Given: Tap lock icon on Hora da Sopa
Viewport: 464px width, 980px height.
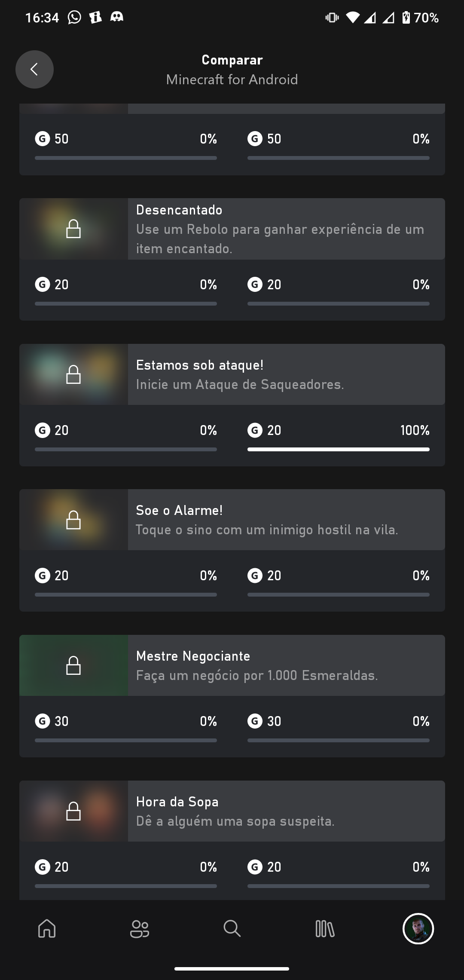Looking at the screenshot, I should (x=73, y=811).
